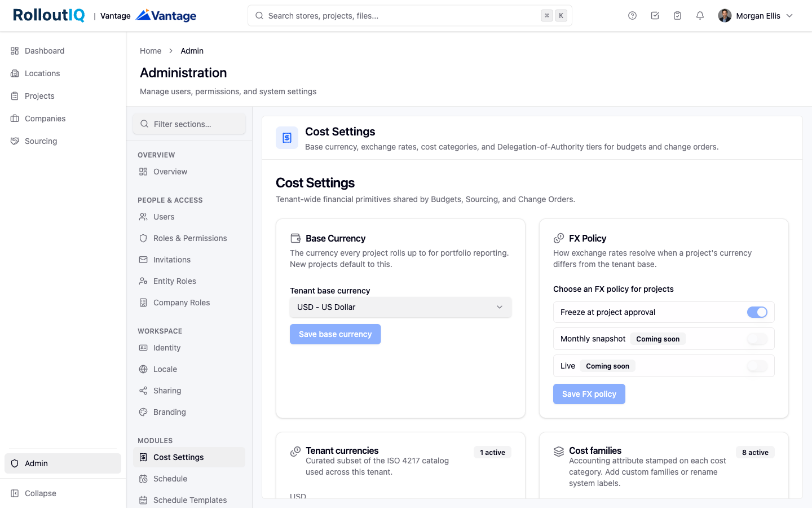This screenshot has height=508, width=812.
Task: Click the FX Policy coins icon
Action: (559, 238)
